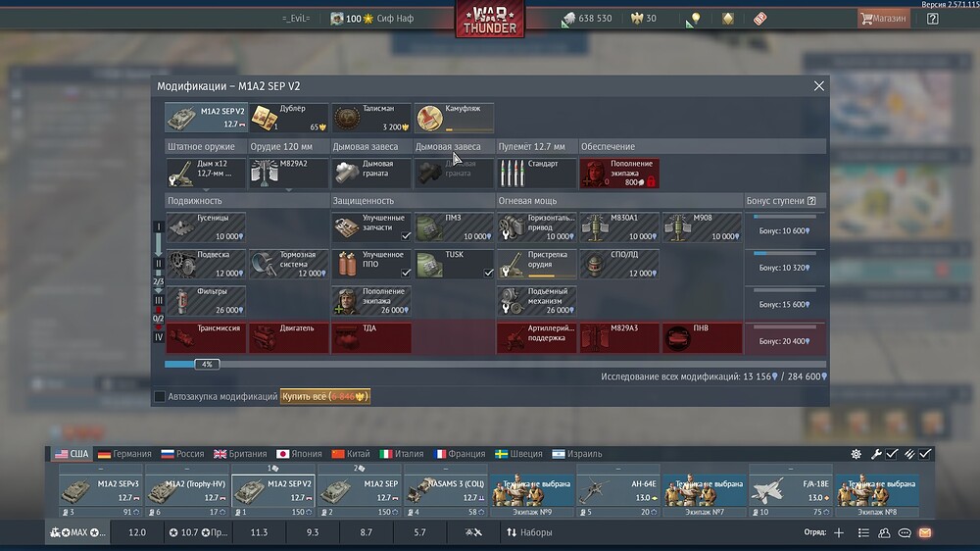Image resolution: width=980 pixels, height=551 pixels.
Task: Select the AH-64E helicopter crew slot
Action: tap(618, 491)
